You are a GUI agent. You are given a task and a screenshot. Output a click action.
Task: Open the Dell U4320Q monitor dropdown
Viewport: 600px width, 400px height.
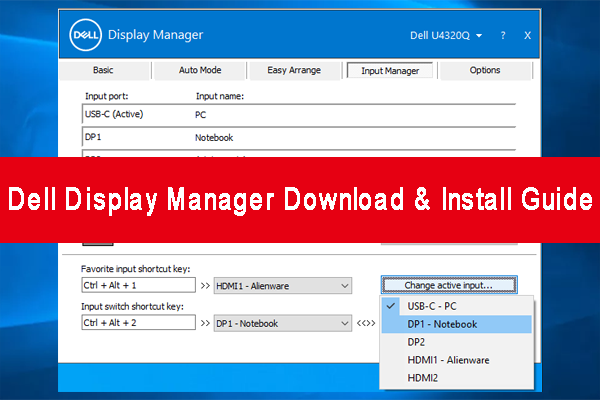coord(446,36)
